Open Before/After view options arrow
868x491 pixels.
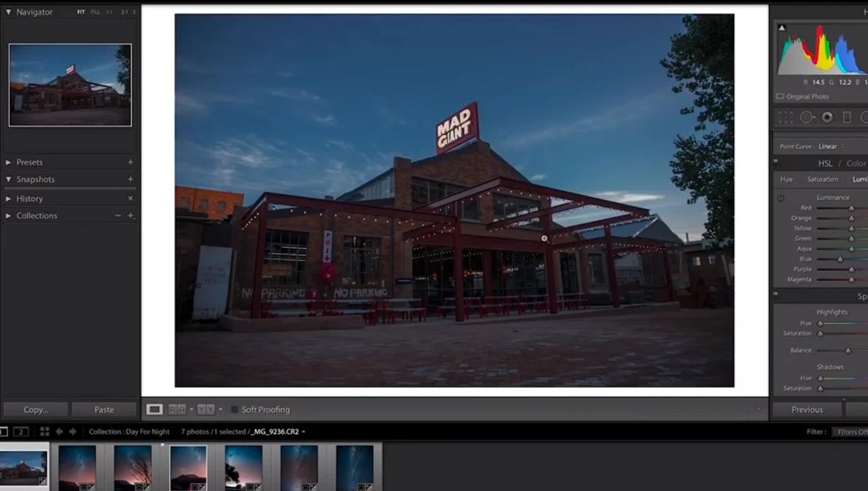click(191, 410)
